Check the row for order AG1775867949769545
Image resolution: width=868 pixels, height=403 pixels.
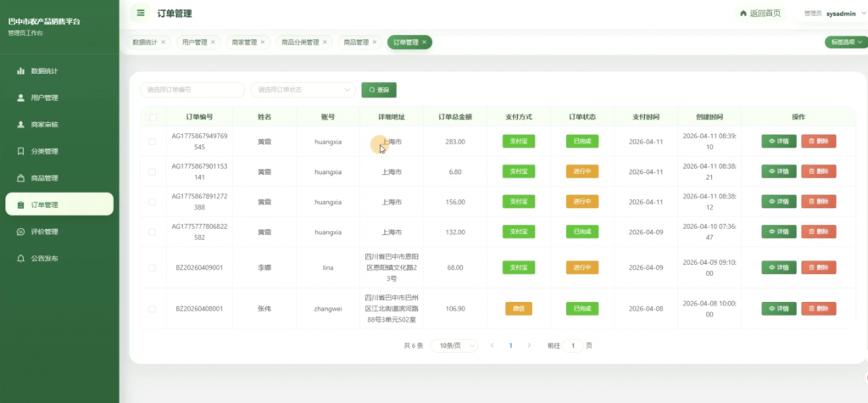click(x=153, y=142)
